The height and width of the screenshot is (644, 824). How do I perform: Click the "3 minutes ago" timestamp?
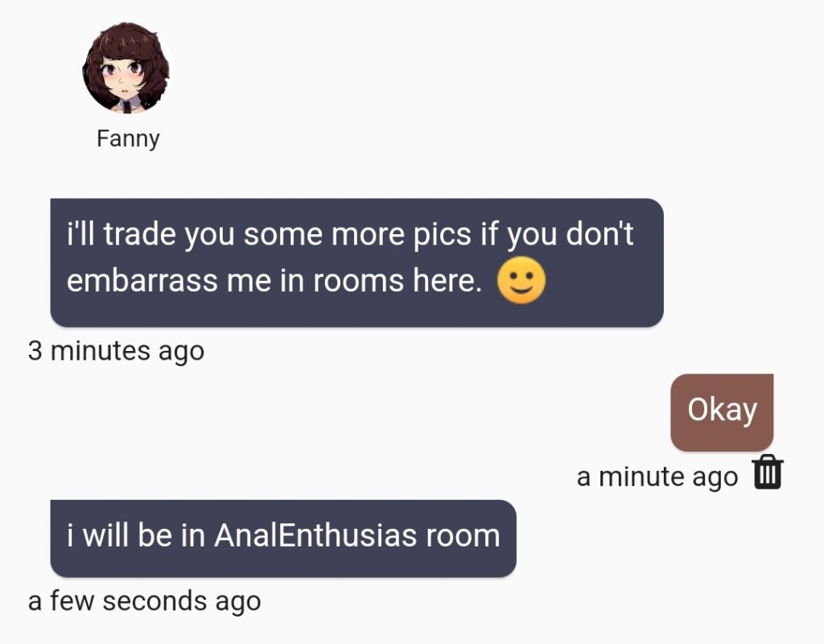(116, 351)
